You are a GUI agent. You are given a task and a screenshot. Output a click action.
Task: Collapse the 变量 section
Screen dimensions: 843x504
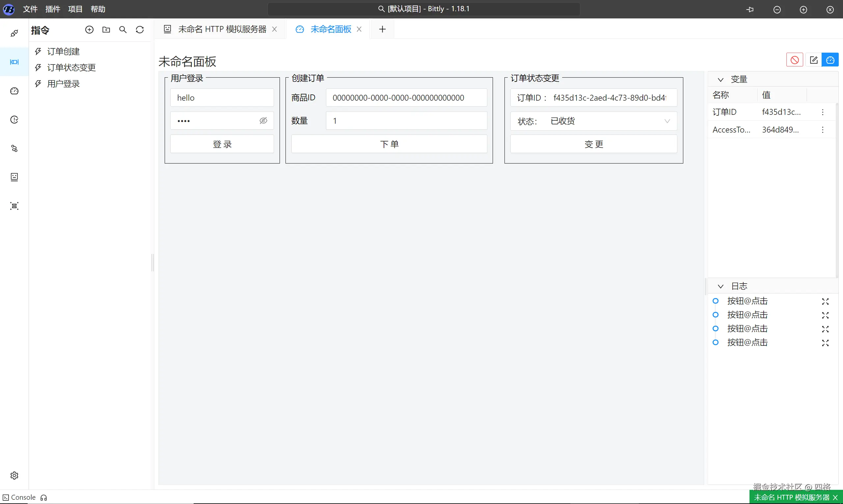click(x=720, y=80)
